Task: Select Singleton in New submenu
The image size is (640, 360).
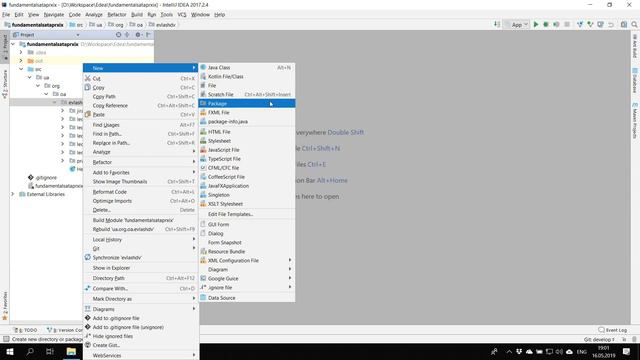Action: [247, 195]
